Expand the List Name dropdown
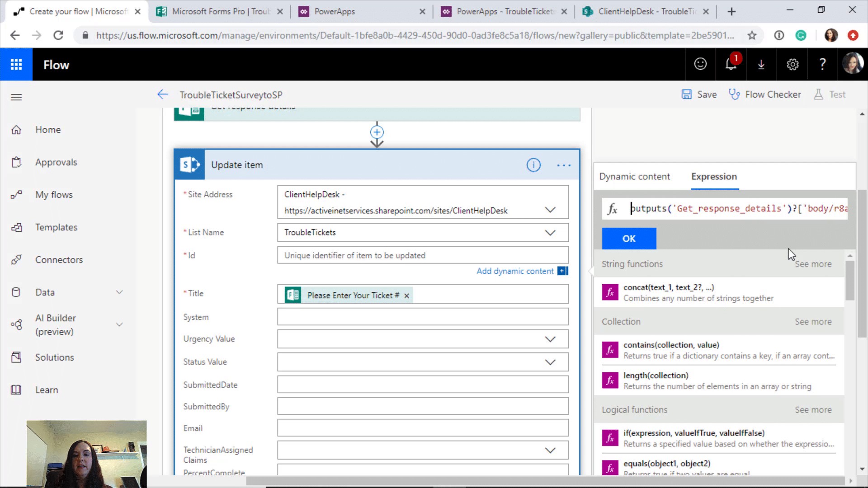 pos(550,233)
